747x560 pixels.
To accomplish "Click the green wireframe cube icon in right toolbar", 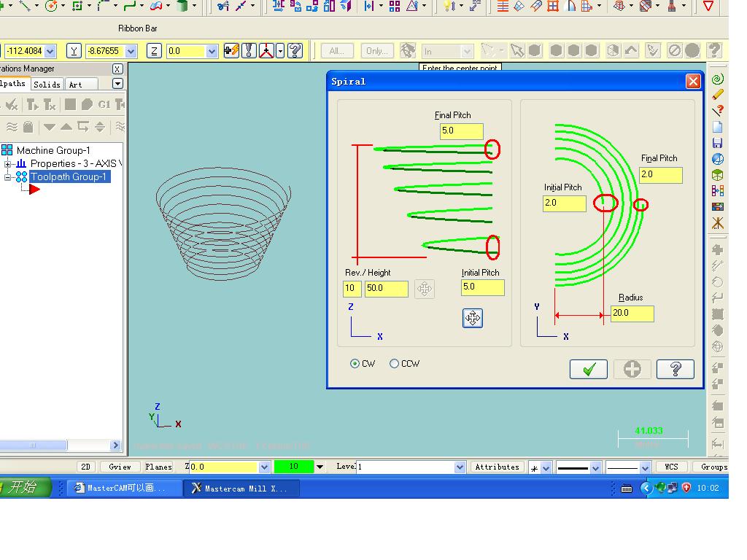I will point(718,175).
